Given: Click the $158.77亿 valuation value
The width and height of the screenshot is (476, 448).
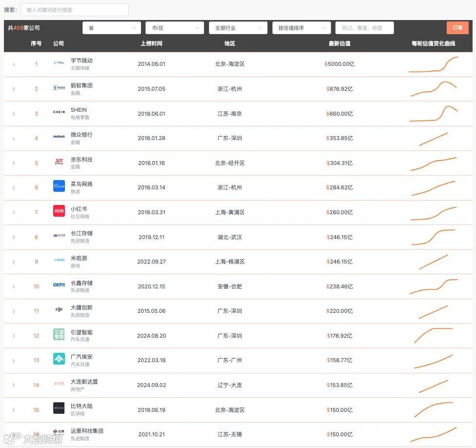Looking at the screenshot, I should [x=339, y=360].
